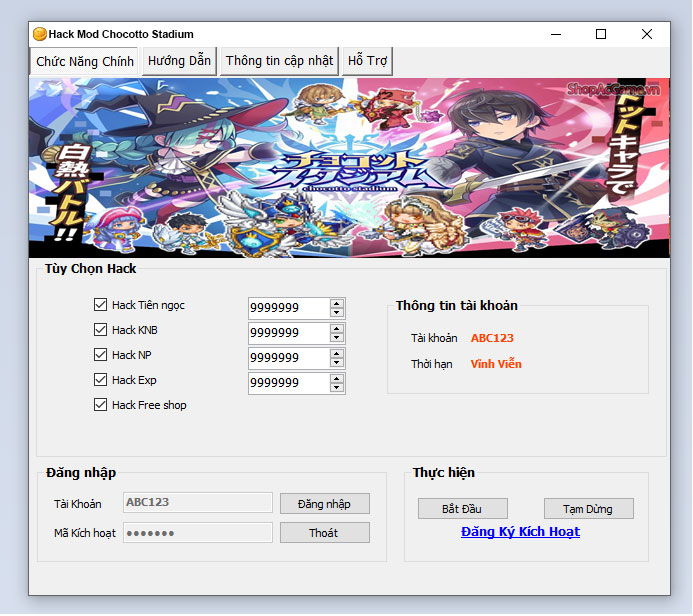Start the hack with Bắt Đầu

tap(462, 509)
